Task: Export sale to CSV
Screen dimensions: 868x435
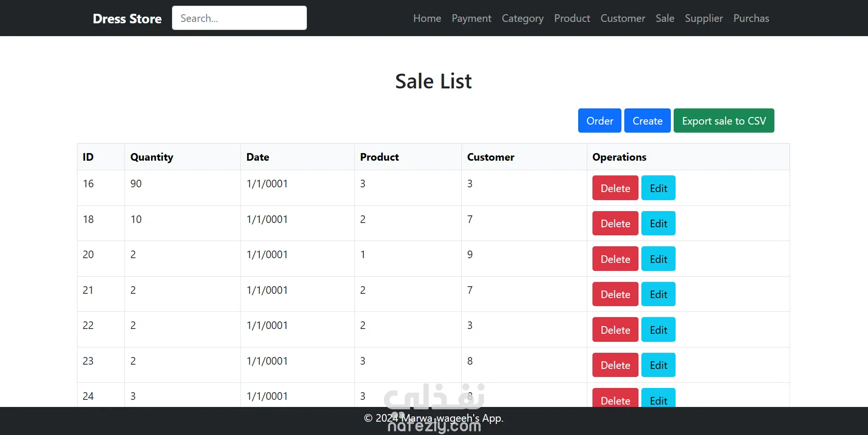Action: (724, 121)
